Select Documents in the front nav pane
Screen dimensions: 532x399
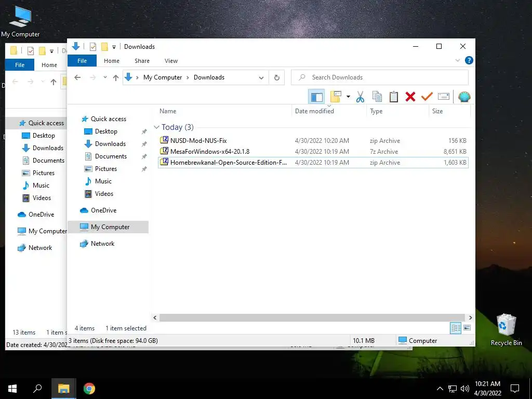pos(111,156)
